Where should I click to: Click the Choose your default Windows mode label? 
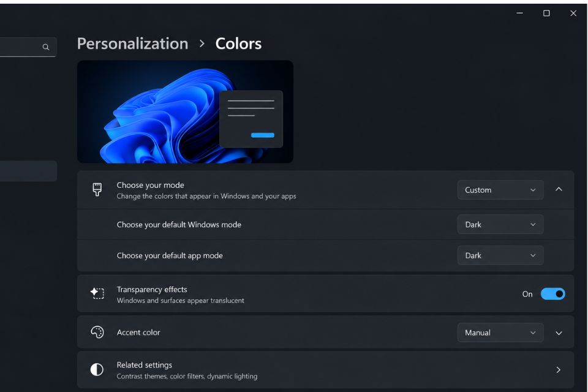179,224
